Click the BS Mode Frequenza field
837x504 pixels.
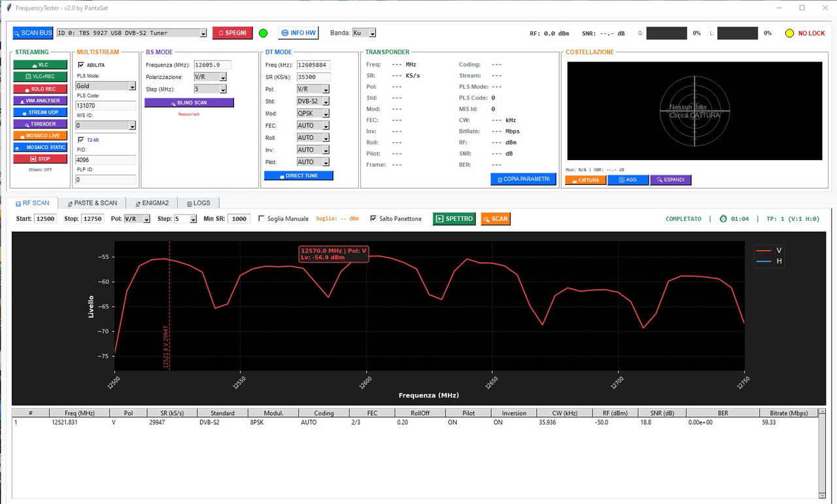tap(212, 65)
